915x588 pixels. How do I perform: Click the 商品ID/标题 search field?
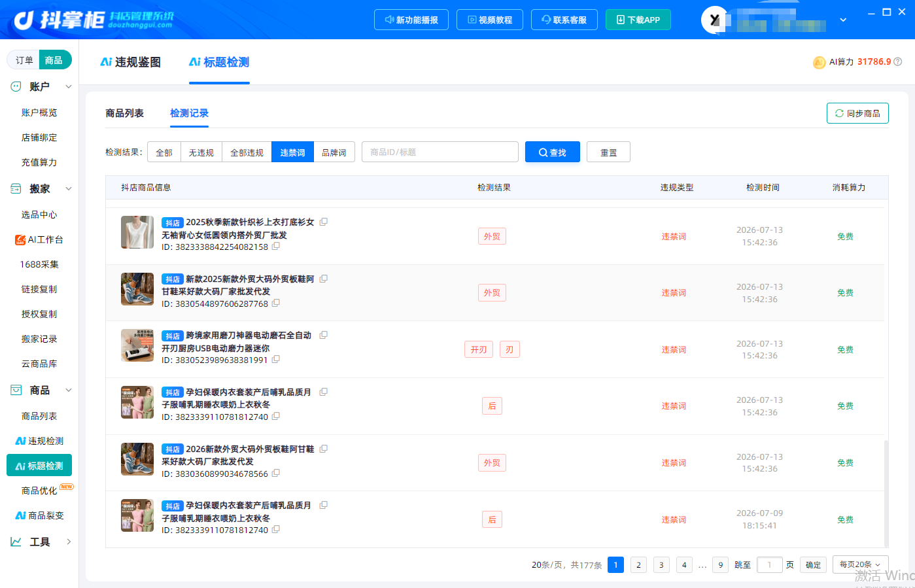440,152
